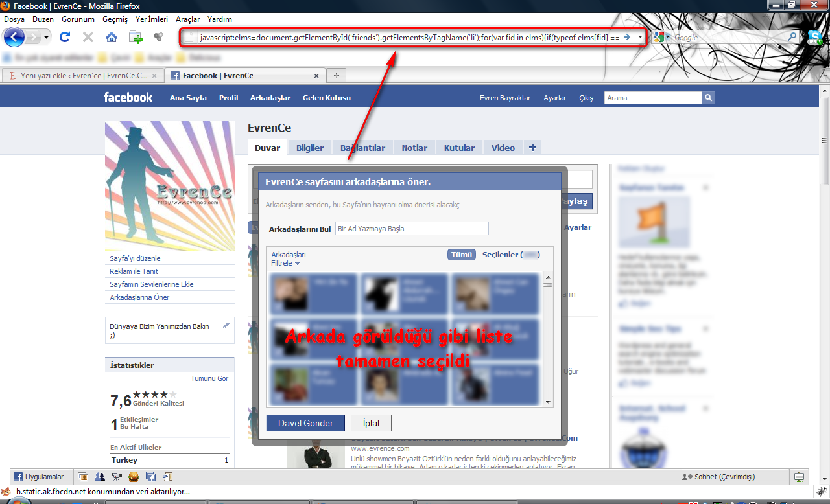This screenshot has width=830, height=504.
Task: Open the Yer İmleri menu
Action: pos(152,19)
